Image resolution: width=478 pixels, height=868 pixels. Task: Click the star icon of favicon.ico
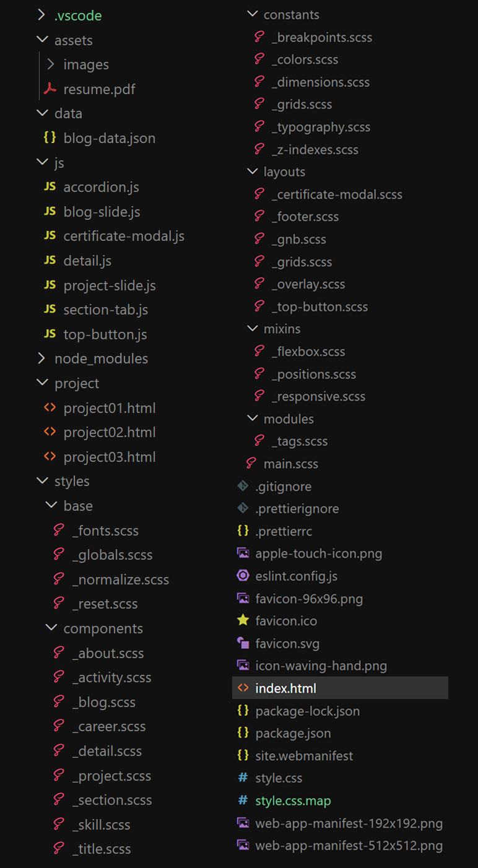click(x=243, y=620)
